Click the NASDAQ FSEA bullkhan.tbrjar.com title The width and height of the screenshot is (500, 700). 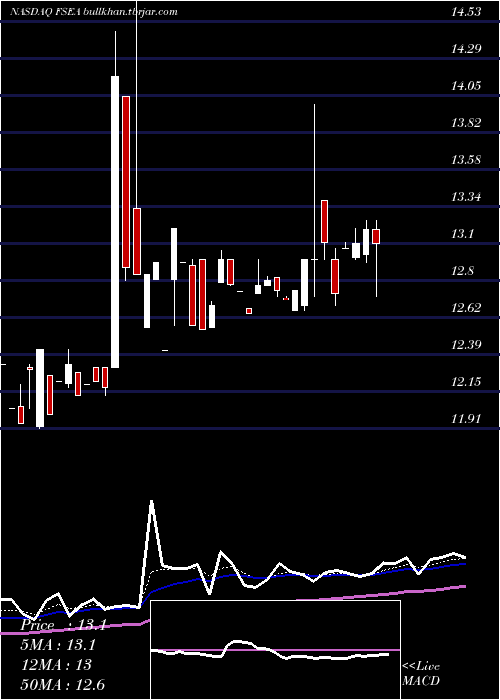(x=94, y=12)
